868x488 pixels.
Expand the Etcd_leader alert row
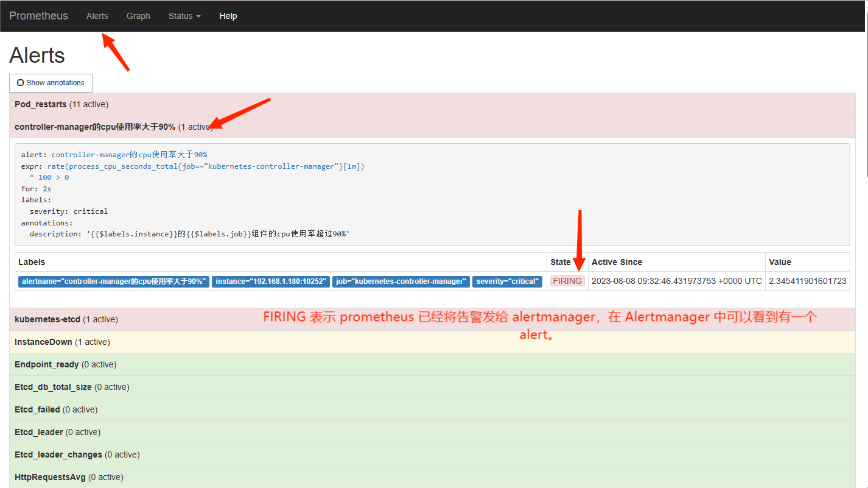[x=433, y=432]
